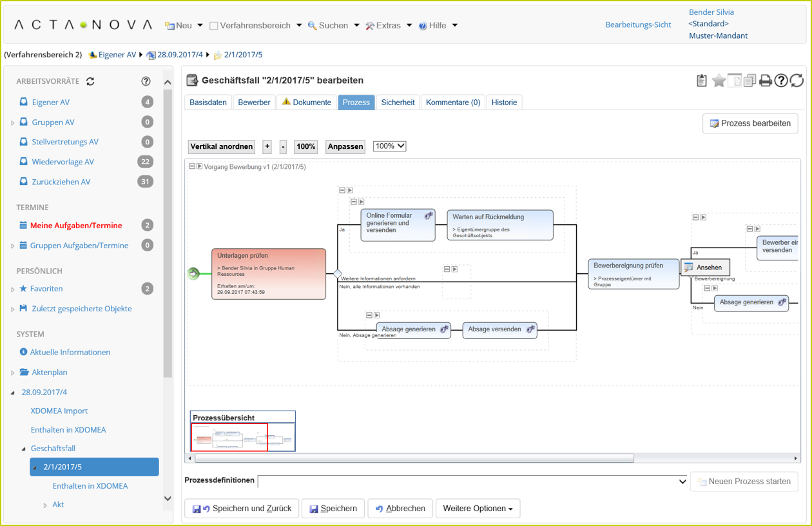Open context-sensitive help via question mark icon
812x526 pixels.
[x=780, y=81]
